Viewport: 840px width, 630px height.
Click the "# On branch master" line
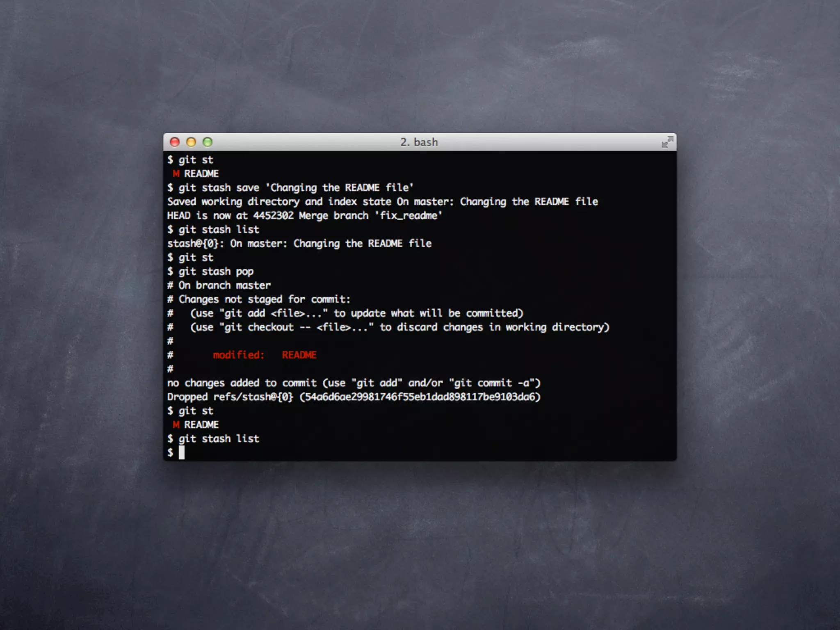[x=219, y=285]
